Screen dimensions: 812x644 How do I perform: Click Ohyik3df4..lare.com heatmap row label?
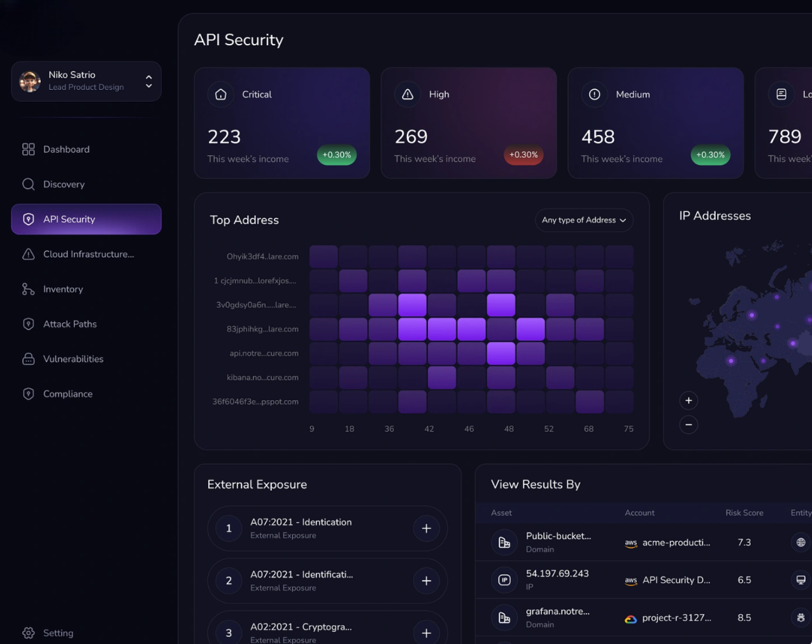point(262,257)
